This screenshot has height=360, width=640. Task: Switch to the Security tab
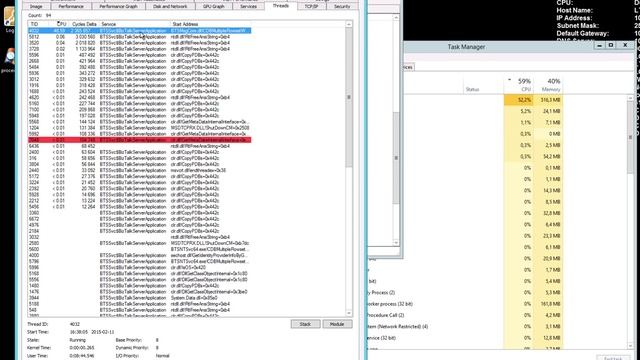tap(342, 7)
